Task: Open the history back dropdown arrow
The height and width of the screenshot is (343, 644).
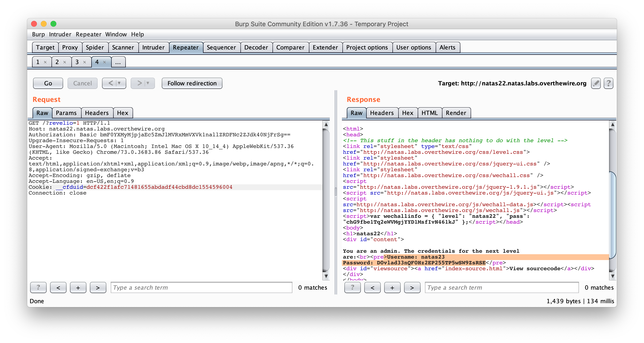Action: coord(119,83)
